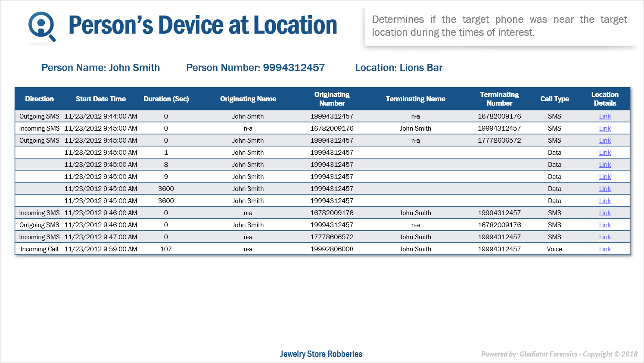This screenshot has width=644, height=363.
Task: Select the Terminating Number column header
Action: click(499, 99)
